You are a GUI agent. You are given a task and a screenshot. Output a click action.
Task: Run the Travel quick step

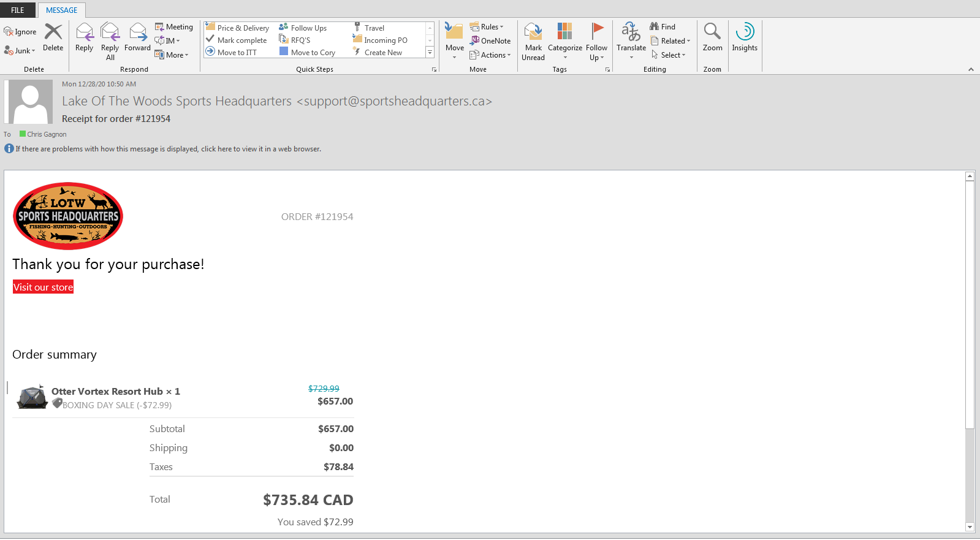point(368,28)
